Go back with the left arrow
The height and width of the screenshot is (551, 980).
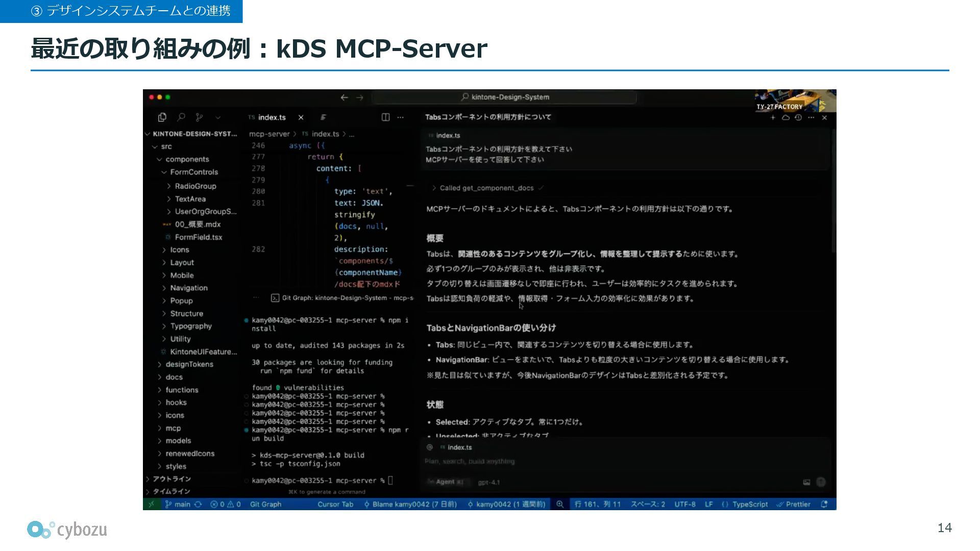(x=344, y=97)
